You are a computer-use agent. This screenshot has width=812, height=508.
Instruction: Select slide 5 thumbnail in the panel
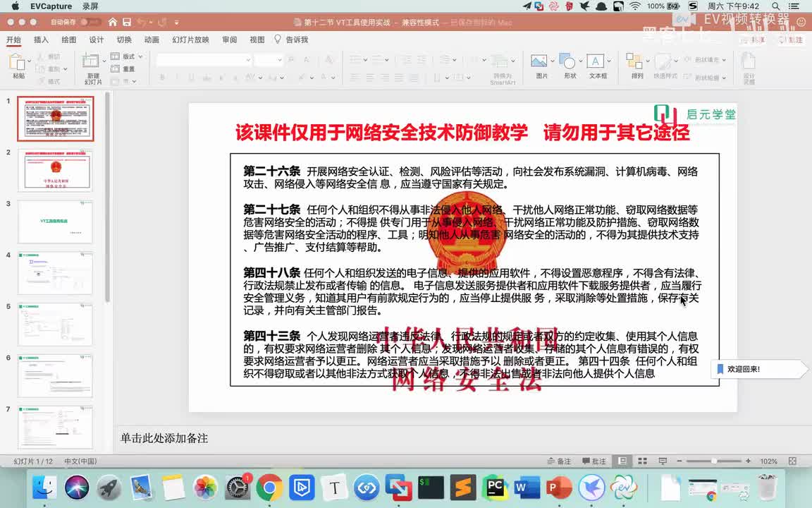(56, 325)
